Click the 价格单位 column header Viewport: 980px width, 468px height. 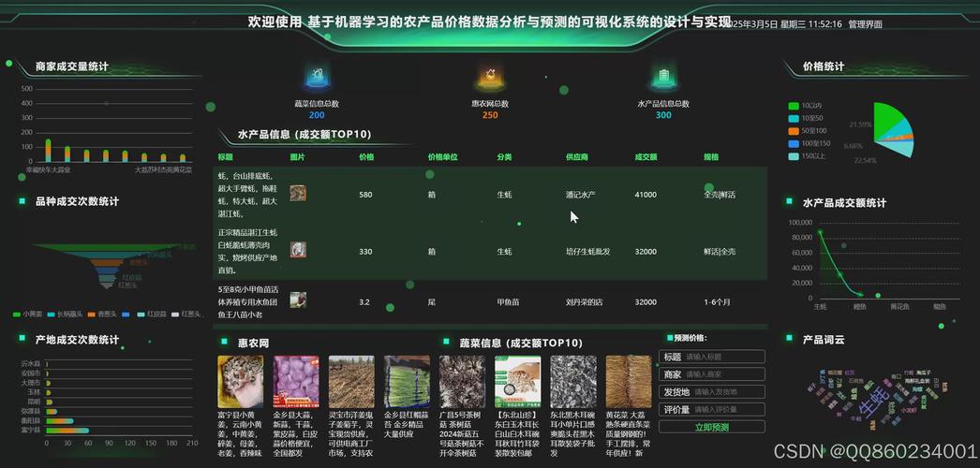(x=442, y=157)
